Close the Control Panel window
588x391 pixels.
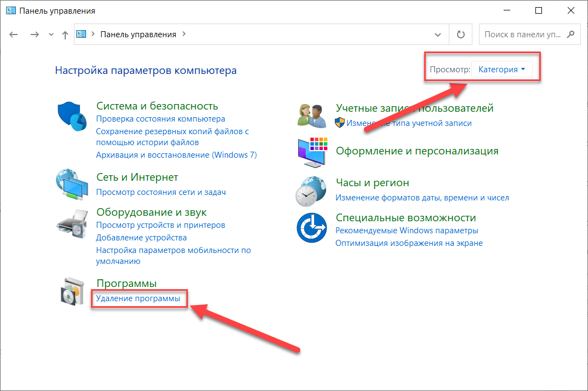571,10
